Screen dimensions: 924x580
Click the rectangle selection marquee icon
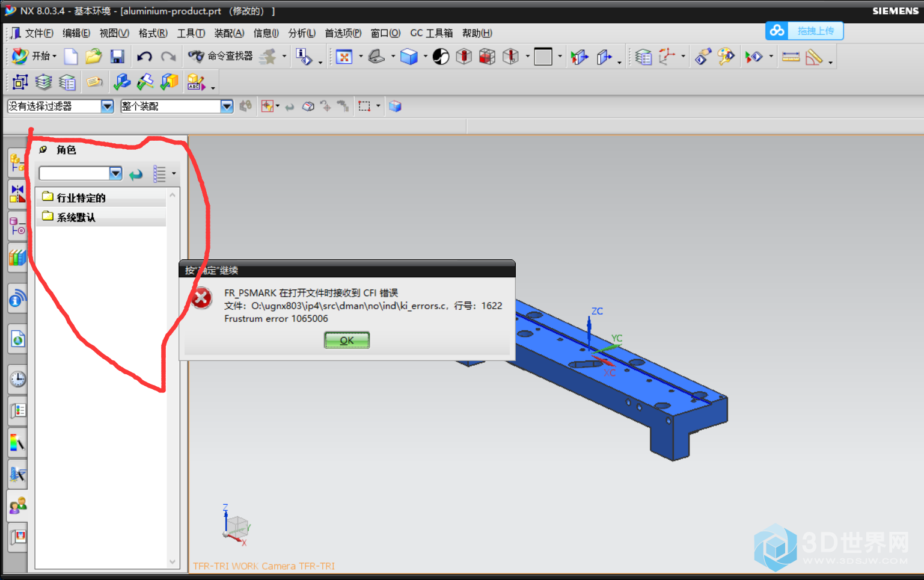(x=364, y=106)
